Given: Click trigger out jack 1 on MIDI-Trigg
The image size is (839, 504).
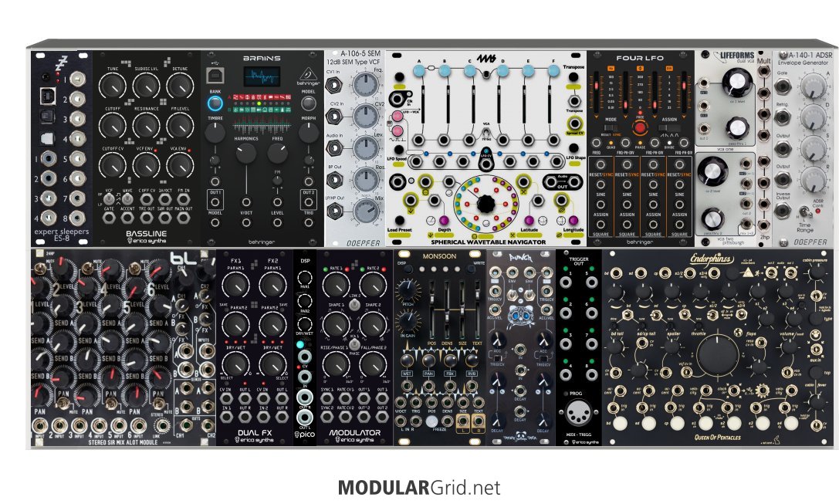Looking at the screenshot, I should [565, 282].
